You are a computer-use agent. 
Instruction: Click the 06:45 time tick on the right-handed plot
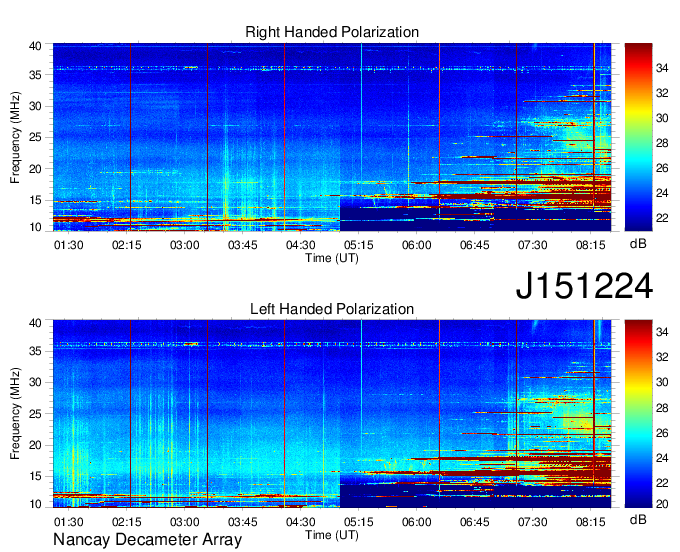point(475,245)
